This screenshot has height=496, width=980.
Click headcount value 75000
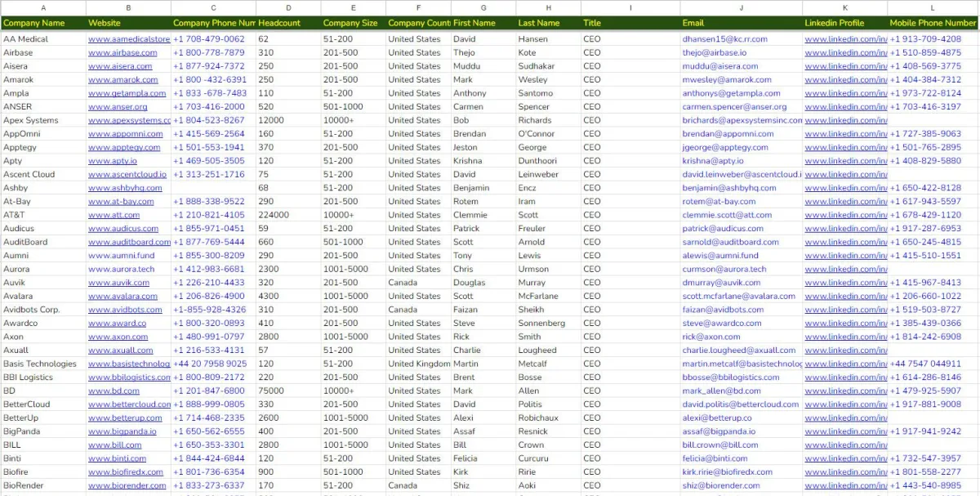coord(271,391)
